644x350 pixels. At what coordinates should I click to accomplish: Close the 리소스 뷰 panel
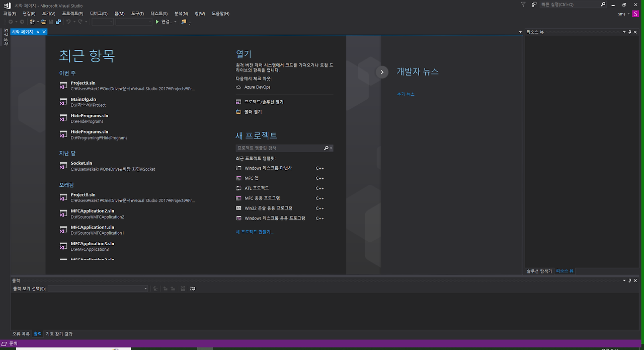(636, 32)
